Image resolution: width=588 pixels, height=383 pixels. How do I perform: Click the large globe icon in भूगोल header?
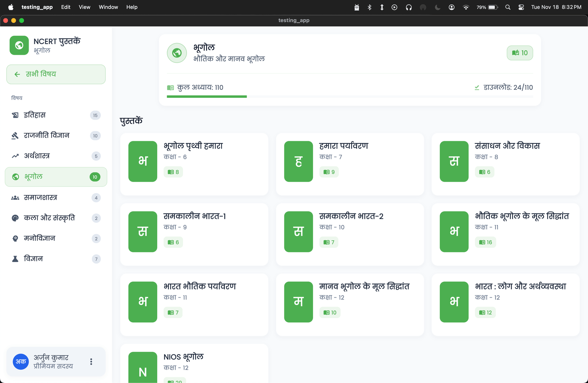tap(177, 53)
